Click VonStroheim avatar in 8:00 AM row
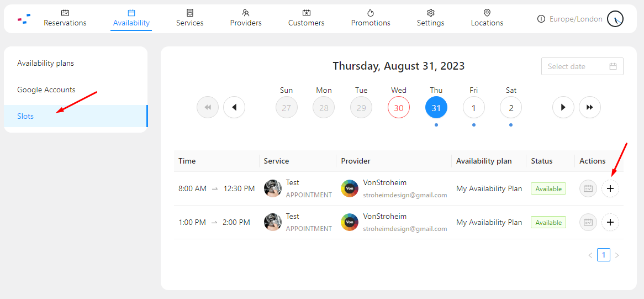 350,188
